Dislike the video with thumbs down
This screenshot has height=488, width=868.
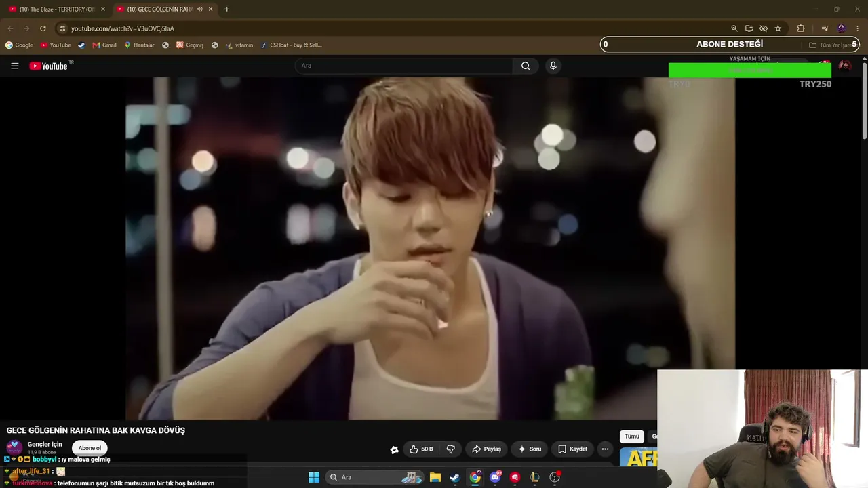[x=450, y=449]
